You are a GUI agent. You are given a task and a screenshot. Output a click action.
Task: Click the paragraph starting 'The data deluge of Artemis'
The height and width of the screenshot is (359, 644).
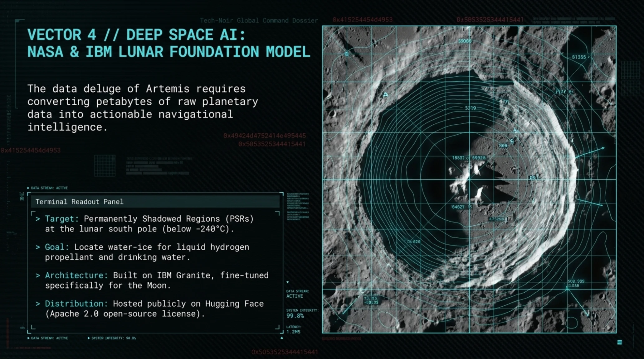(x=143, y=108)
